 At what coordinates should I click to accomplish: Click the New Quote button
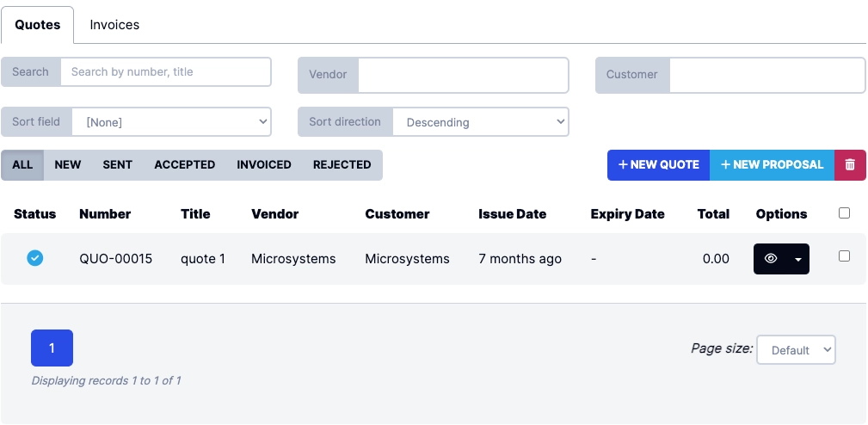pyautogui.click(x=658, y=164)
